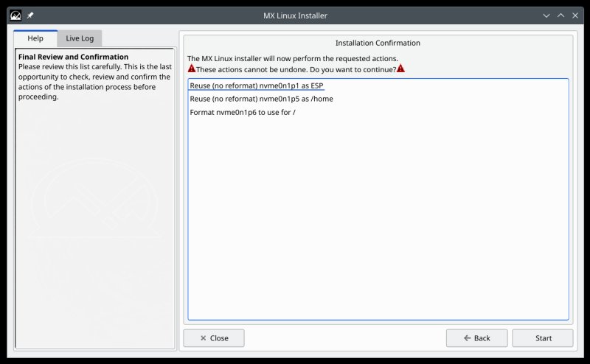Toggle the pin window icon in title bar
590x364 pixels.
30,15
